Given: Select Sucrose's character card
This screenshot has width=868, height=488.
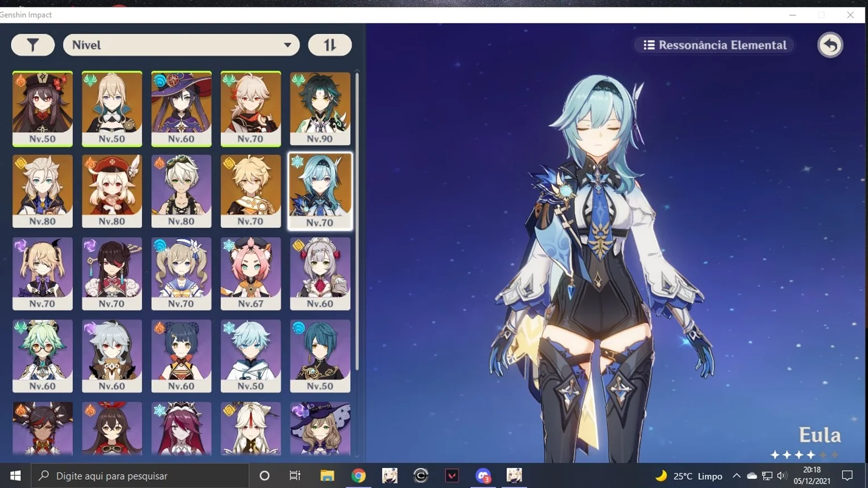Looking at the screenshot, I should click(42, 356).
